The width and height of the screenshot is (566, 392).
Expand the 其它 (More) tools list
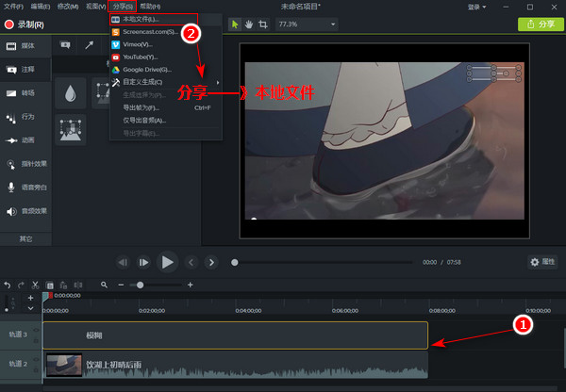25,239
